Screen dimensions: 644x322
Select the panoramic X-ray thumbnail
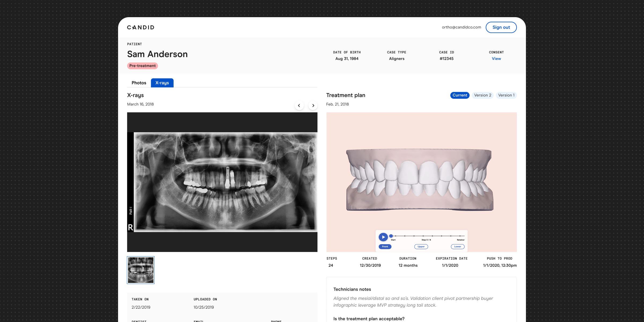pyautogui.click(x=141, y=270)
